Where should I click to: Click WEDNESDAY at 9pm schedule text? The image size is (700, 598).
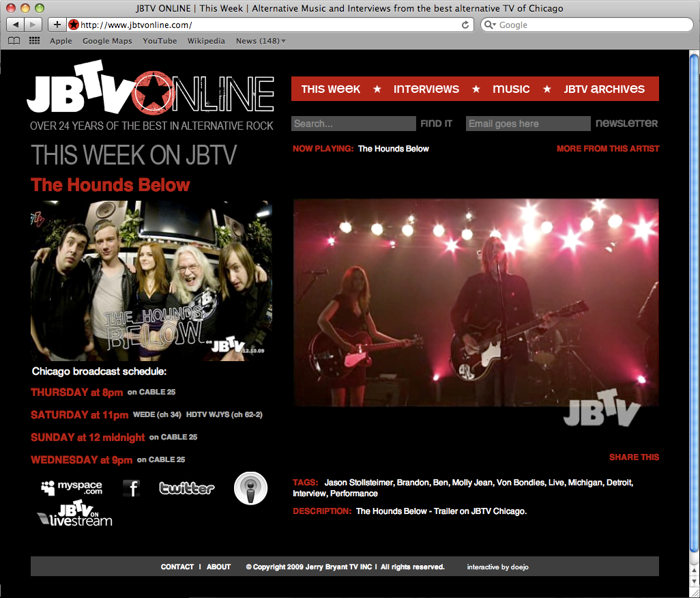pos(82,459)
